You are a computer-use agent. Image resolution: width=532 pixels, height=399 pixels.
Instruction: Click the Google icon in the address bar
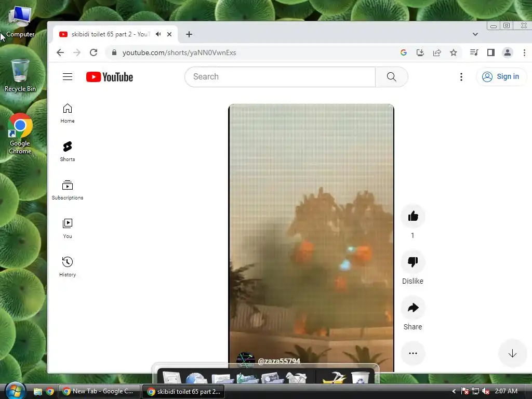point(403,52)
